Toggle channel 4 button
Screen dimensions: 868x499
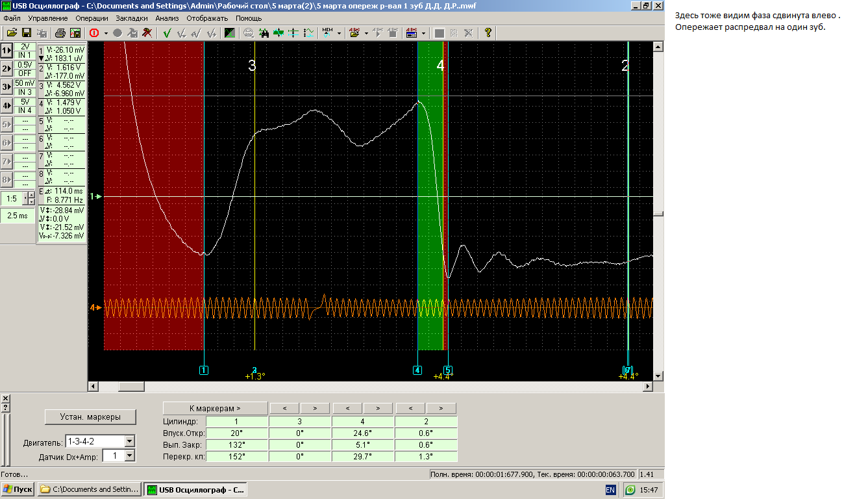pos(6,105)
